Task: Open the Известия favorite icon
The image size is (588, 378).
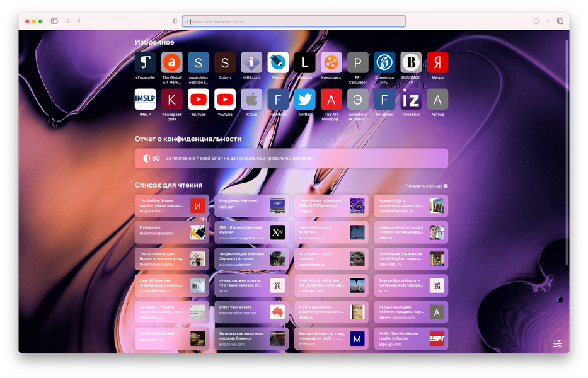Action: [x=411, y=100]
